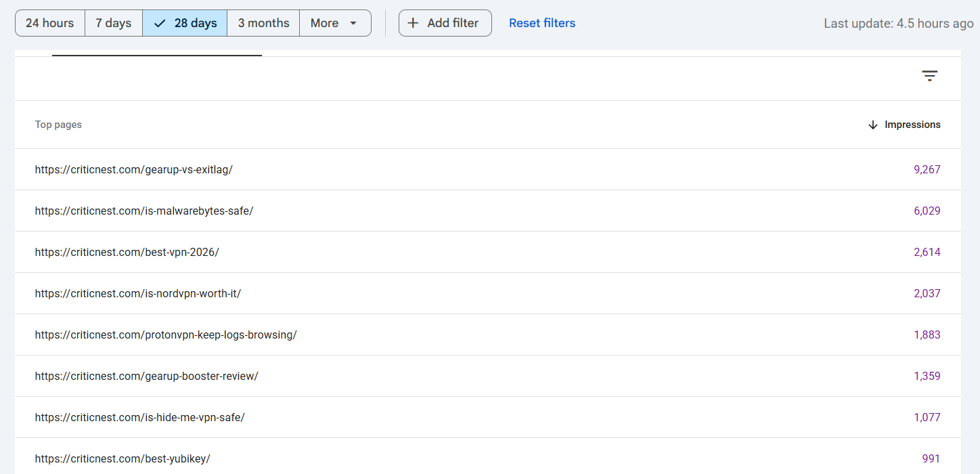Click the 1,359 impressions value

(x=927, y=376)
